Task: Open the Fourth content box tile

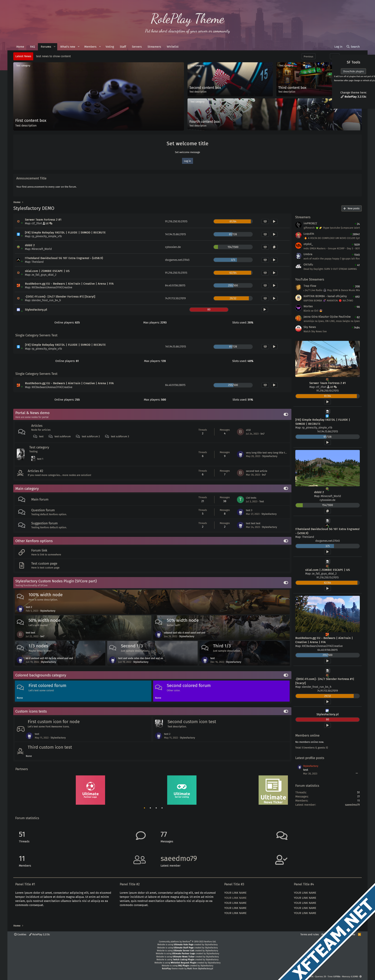Action: 274,114
